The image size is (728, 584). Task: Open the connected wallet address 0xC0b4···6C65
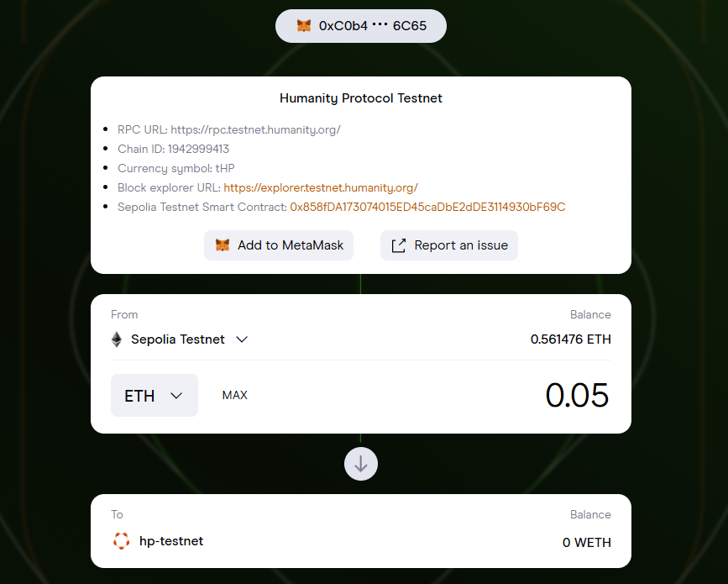click(361, 26)
